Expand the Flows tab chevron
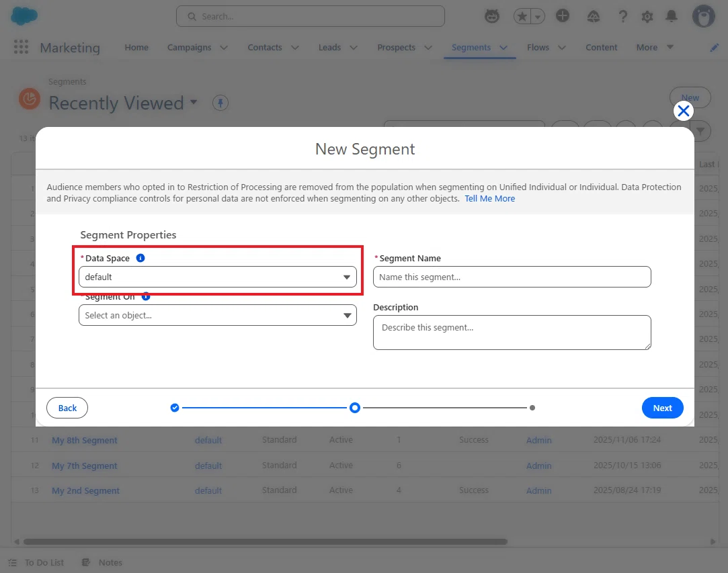 point(562,47)
